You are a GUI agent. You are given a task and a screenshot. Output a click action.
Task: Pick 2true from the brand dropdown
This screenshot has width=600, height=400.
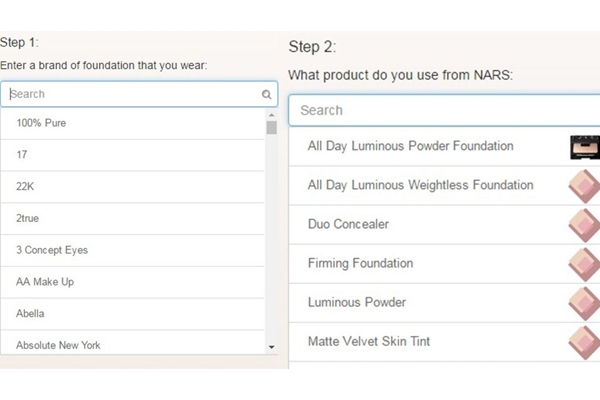tap(28, 218)
